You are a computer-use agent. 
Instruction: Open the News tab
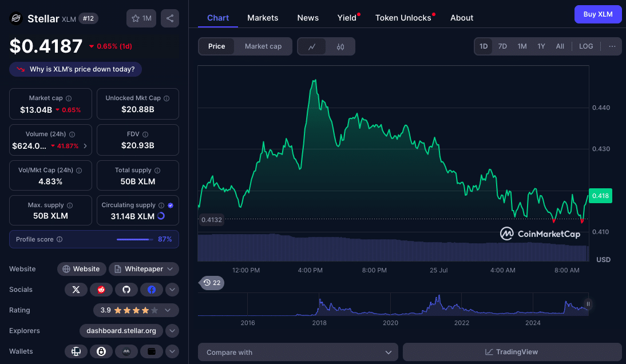coord(308,18)
